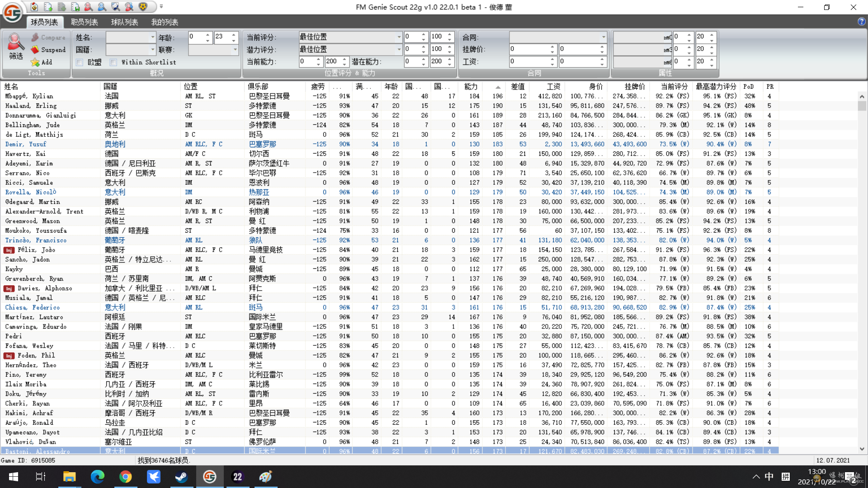Click the club search magnifier icon

click(x=116, y=7)
